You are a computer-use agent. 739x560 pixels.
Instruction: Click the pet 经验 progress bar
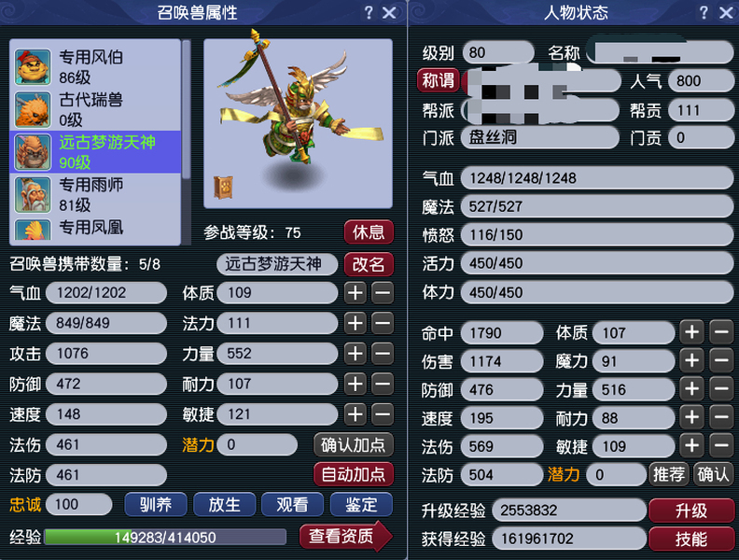tap(165, 538)
